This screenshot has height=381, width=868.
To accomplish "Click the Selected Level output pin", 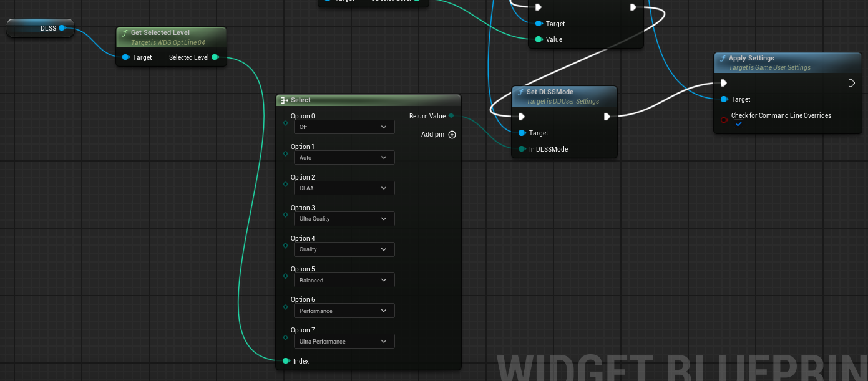I will (215, 57).
